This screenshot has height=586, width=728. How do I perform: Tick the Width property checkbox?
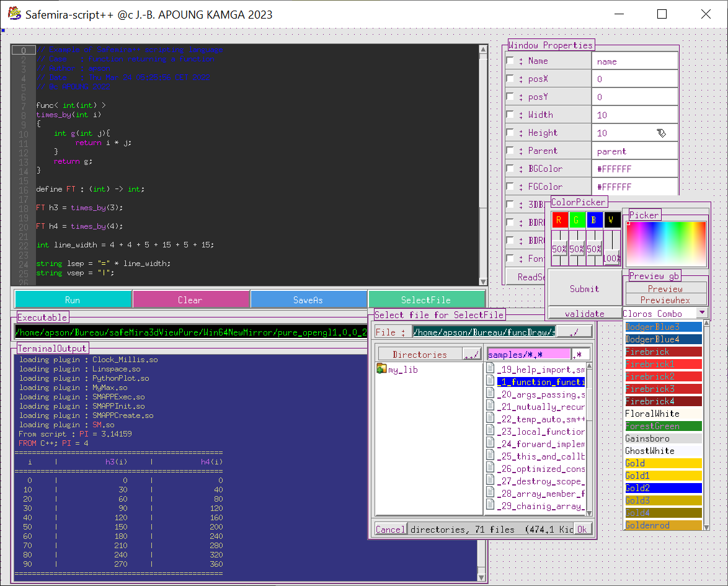pos(510,115)
